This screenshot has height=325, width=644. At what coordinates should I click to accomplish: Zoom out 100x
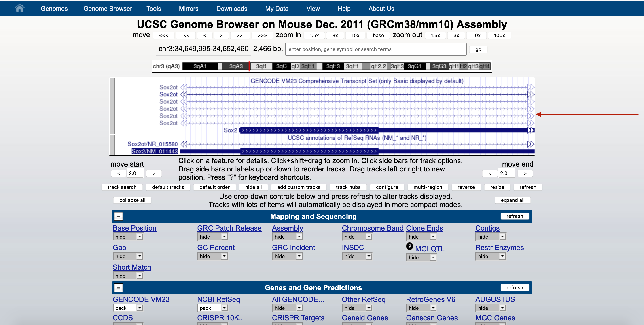[499, 36]
